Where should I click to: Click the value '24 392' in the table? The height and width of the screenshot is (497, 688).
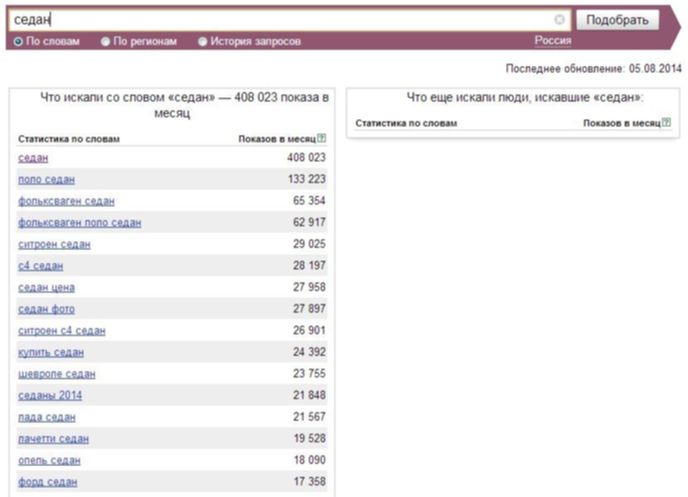click(x=309, y=352)
